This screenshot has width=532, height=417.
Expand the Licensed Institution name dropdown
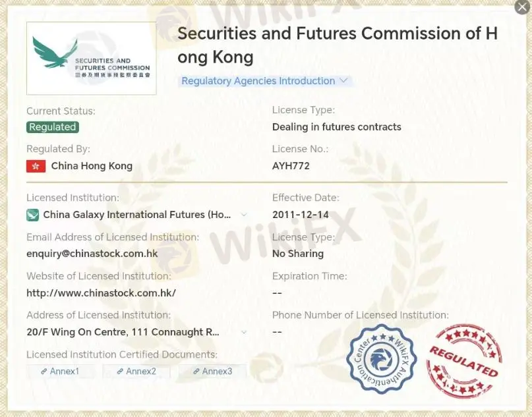point(244,215)
